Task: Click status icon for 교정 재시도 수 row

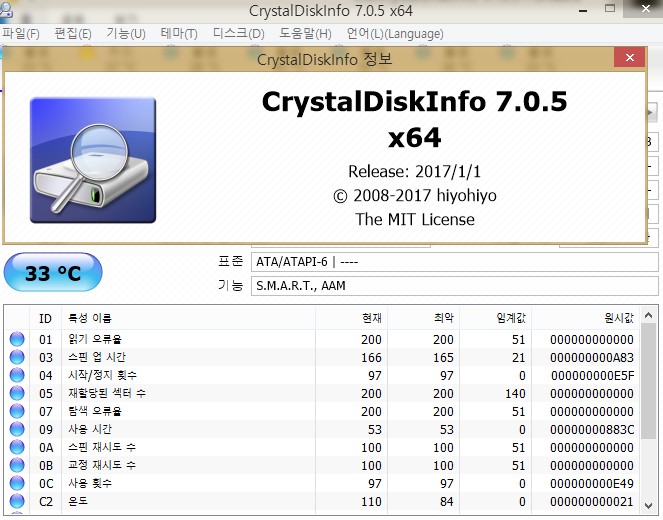Action: [x=17, y=465]
